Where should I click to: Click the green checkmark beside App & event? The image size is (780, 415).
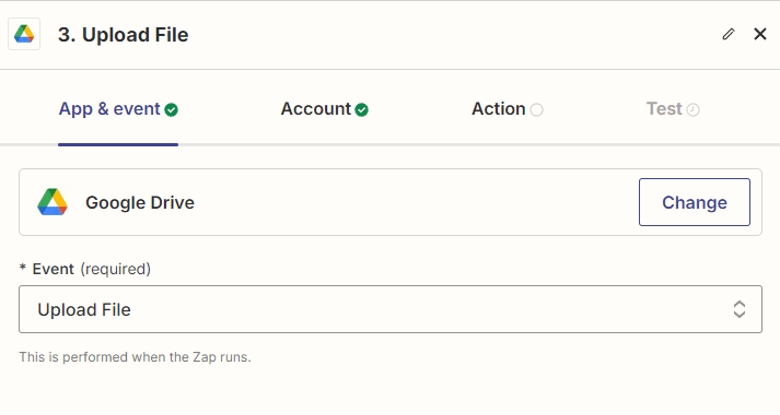point(172,110)
